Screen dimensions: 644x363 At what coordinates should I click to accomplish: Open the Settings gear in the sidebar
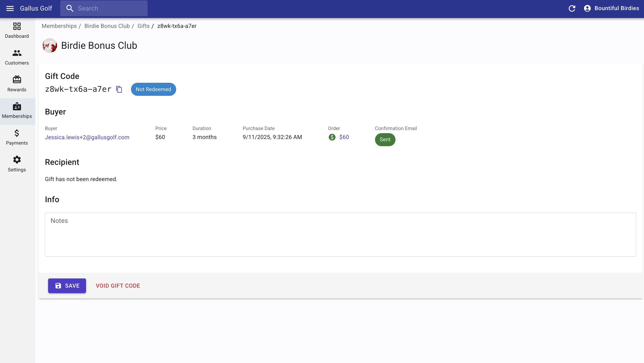[17, 164]
